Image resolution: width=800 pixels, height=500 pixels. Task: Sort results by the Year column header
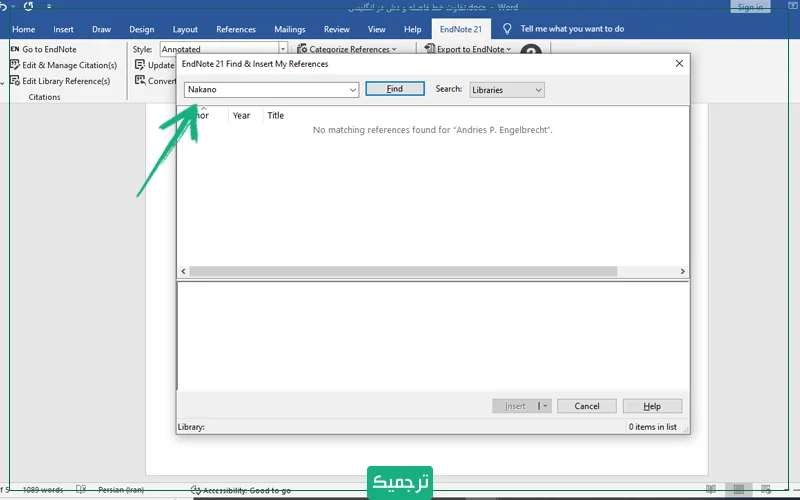coord(241,116)
